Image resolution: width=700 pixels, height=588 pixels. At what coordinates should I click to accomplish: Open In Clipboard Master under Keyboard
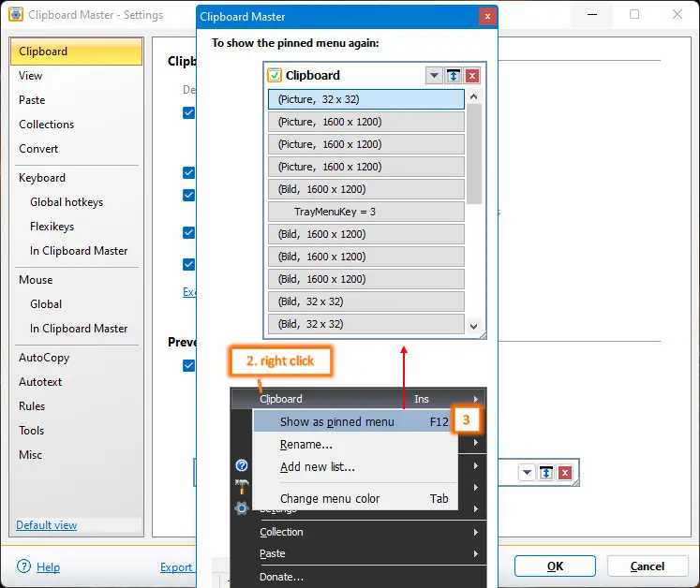[79, 251]
